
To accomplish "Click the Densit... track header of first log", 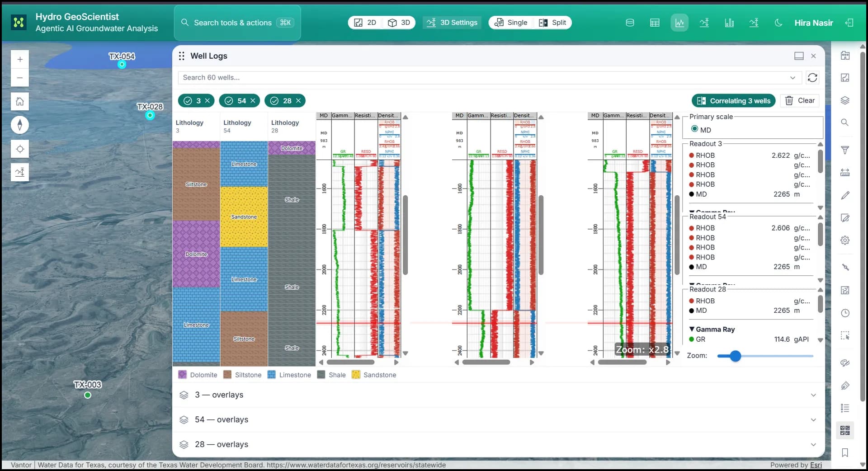I will 389,116.
